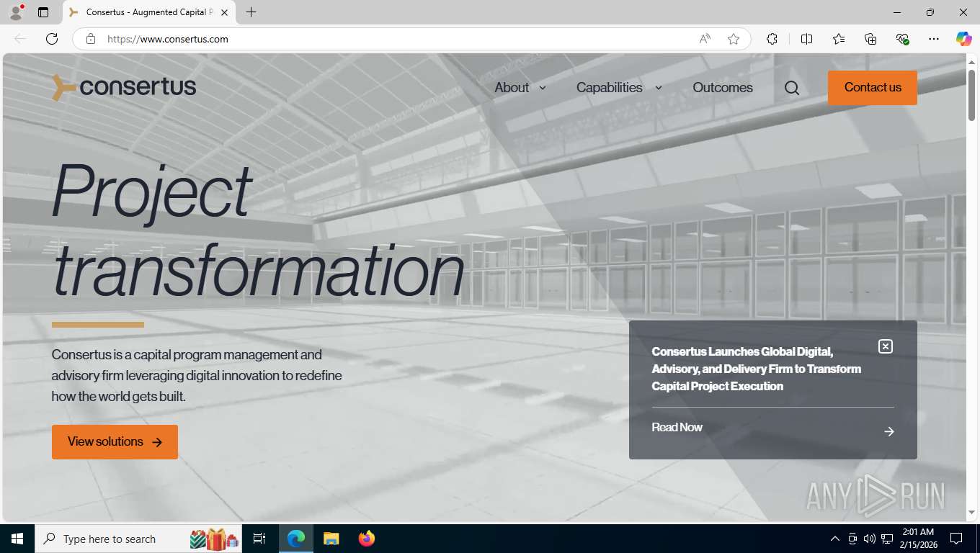
Task: Open the Capabilities navigation item
Action: click(609, 88)
